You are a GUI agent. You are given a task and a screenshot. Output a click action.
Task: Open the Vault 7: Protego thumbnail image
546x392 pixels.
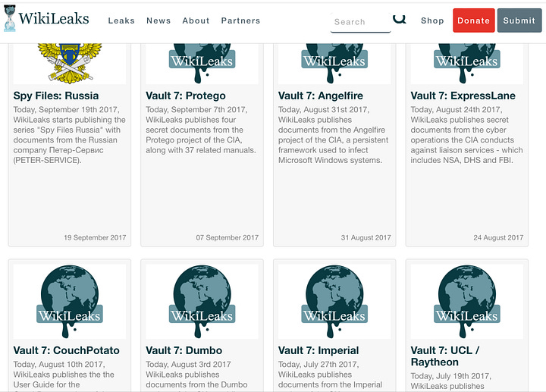202,64
